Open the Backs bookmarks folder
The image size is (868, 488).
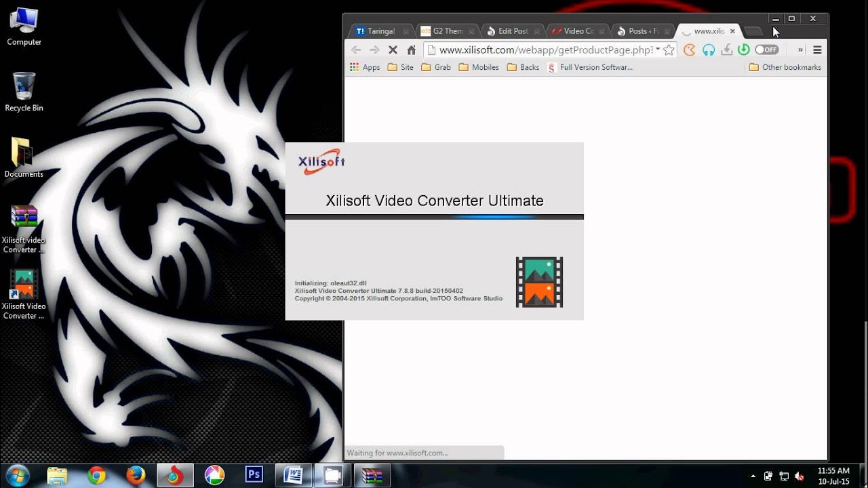pyautogui.click(x=523, y=67)
